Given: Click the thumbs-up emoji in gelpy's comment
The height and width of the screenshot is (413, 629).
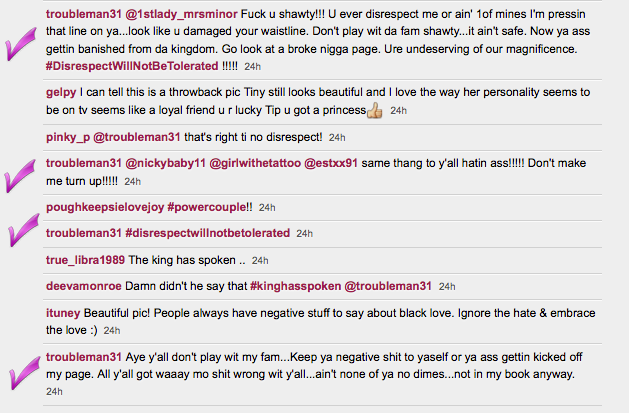Looking at the screenshot, I should (375, 110).
